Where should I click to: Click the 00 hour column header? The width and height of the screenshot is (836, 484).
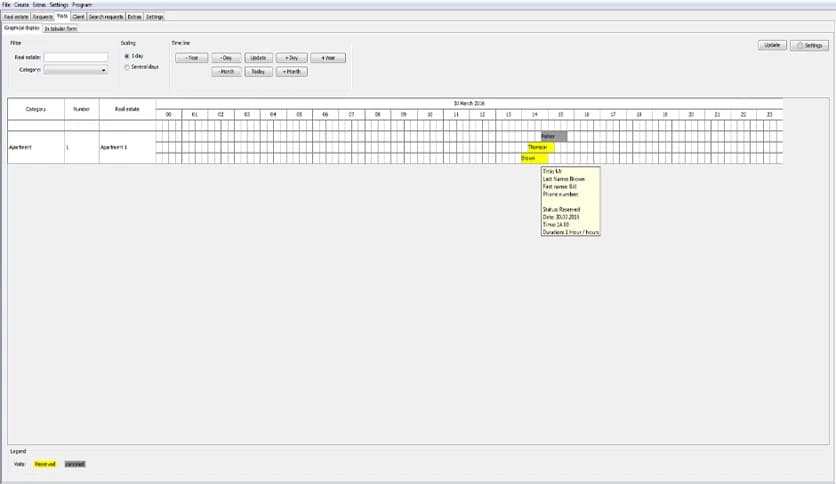(168, 115)
